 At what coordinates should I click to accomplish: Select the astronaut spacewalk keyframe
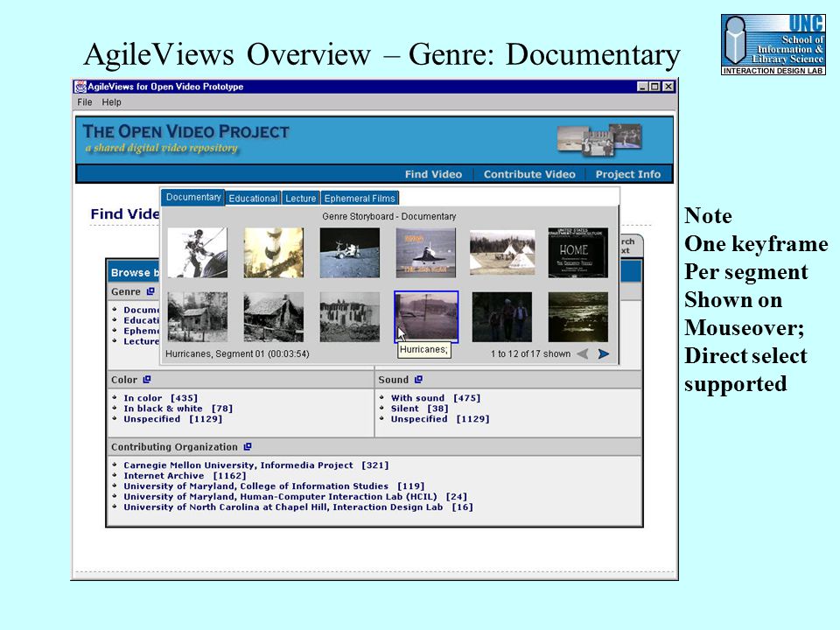(198, 253)
